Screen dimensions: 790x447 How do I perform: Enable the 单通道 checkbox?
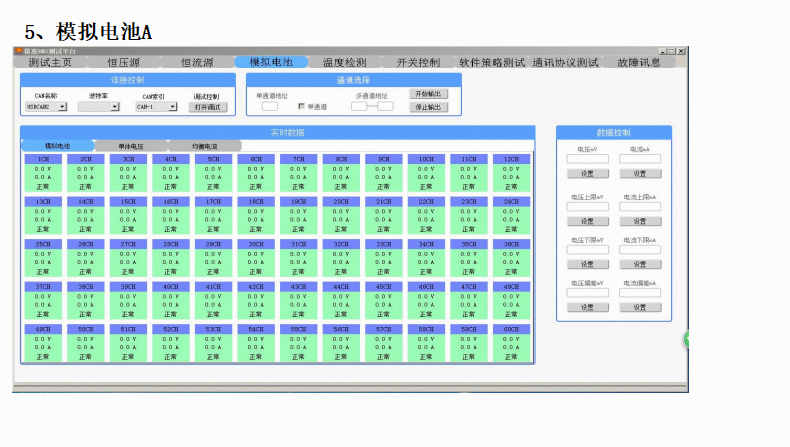302,105
